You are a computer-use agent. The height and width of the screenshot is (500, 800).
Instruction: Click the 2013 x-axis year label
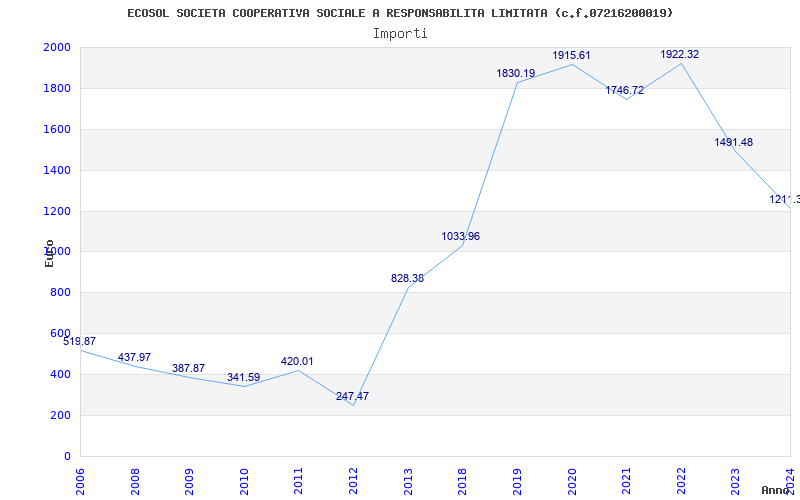[x=408, y=481]
